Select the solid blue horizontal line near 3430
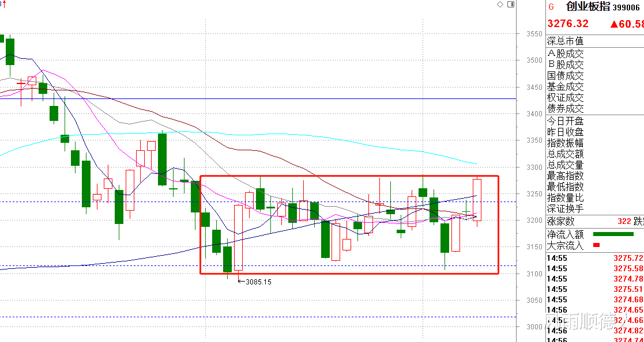The width and height of the screenshot is (644, 342). click(258, 99)
